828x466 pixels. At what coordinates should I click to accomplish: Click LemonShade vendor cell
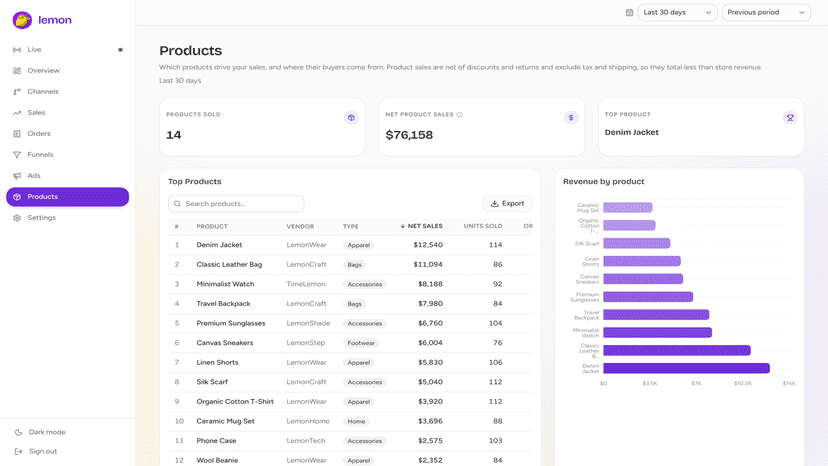308,323
